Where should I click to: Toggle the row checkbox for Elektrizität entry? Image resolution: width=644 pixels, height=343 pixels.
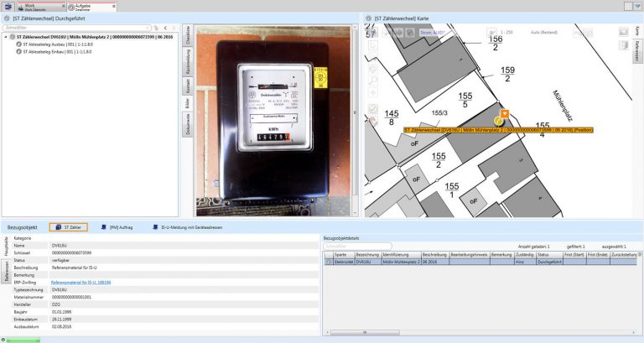(328, 262)
